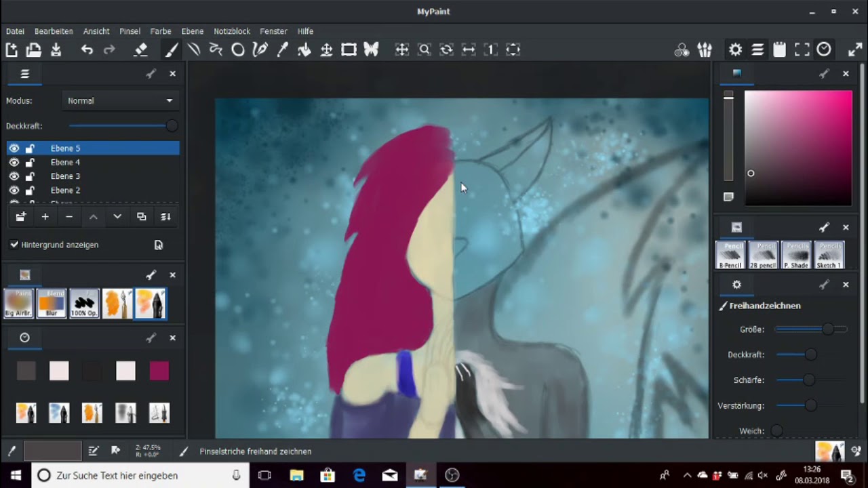Select the pan view tool
The image size is (868, 488).
pos(402,49)
